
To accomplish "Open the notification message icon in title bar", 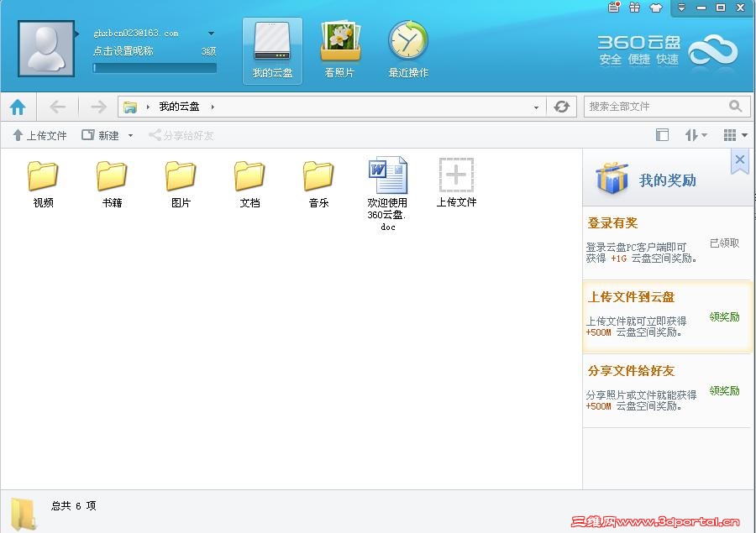I will pos(614,8).
